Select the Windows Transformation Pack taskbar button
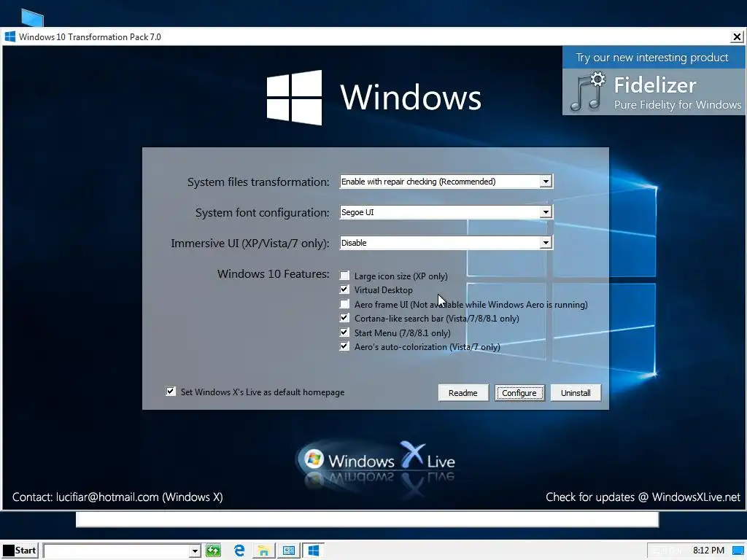The image size is (747, 560). tap(313, 551)
